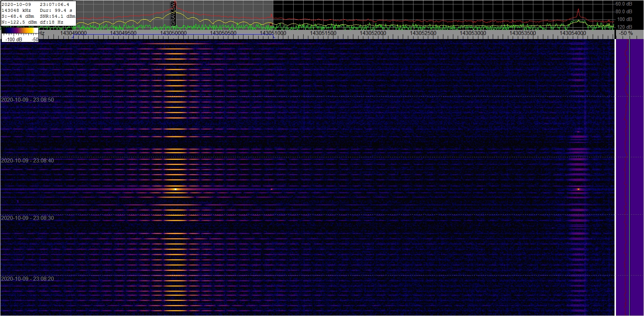Click the 143049500 label on the frequency ruler
644x316 pixels.
click(123, 33)
